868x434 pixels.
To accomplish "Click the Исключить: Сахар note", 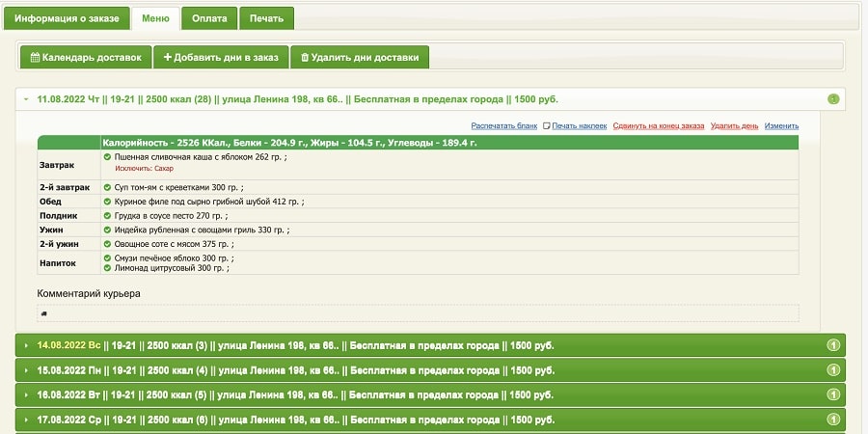I will tap(144, 168).
